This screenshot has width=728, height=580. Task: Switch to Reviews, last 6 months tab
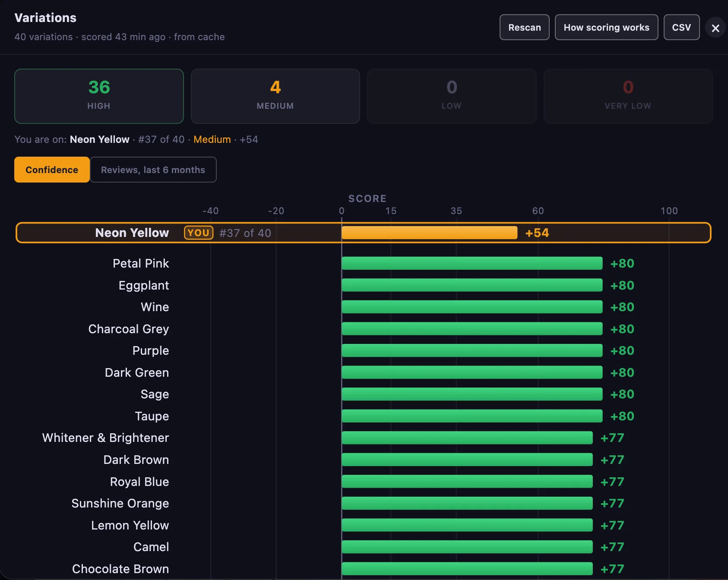pyautogui.click(x=153, y=170)
